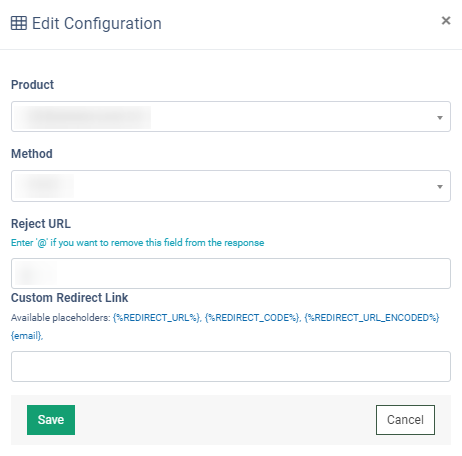Image resolution: width=462 pixels, height=456 pixels.
Task: Select the blurred value in the Method combo box
Action: click(45, 186)
